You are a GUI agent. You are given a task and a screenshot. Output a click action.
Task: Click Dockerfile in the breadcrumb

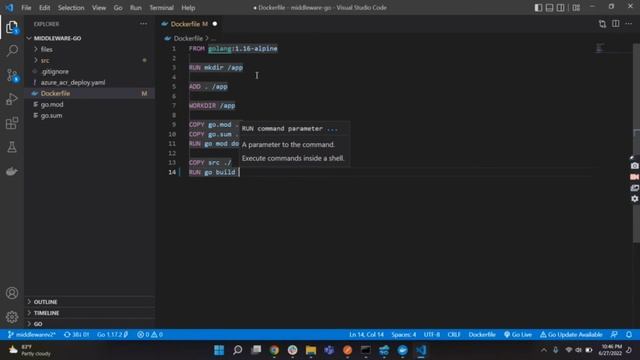click(188, 38)
